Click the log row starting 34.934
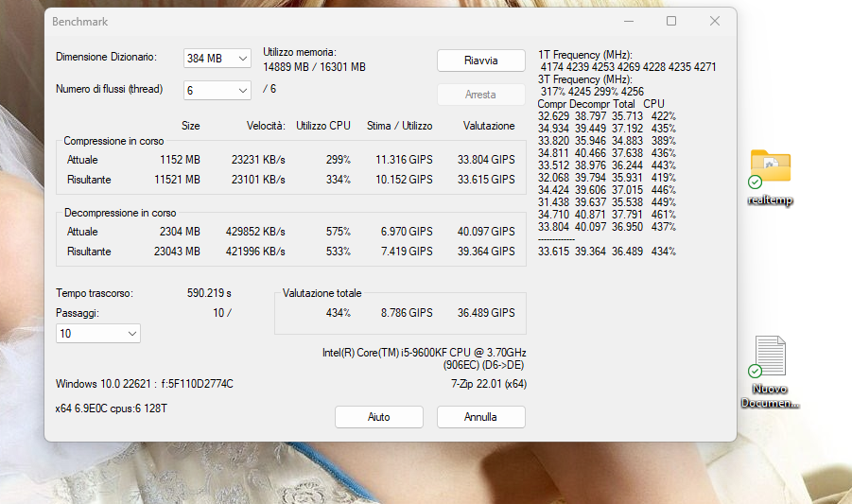The height and width of the screenshot is (504, 852). pyautogui.click(x=607, y=129)
